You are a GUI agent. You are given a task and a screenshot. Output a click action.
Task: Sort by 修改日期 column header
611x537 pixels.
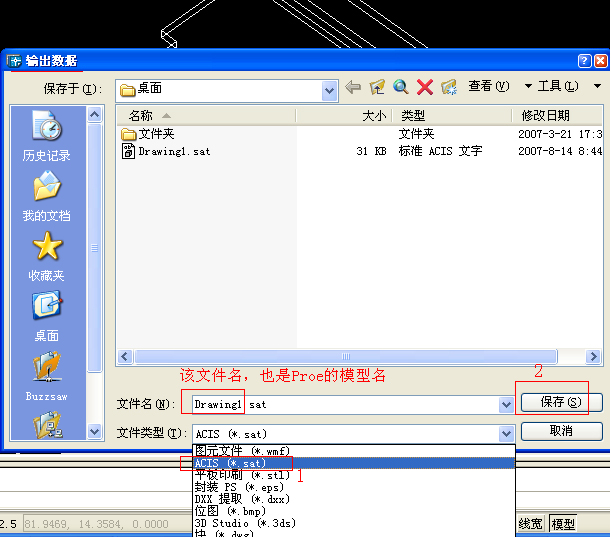point(557,116)
